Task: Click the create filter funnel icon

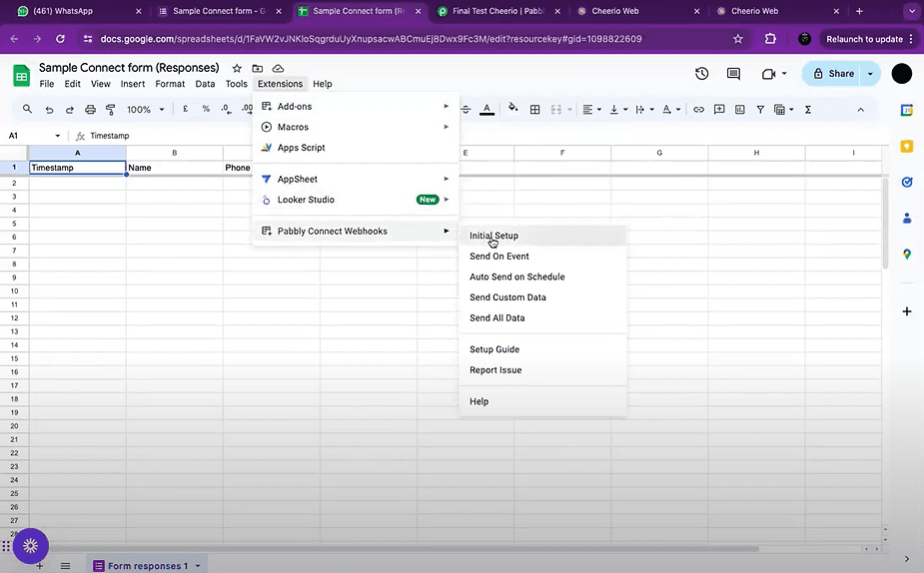Action: click(760, 110)
